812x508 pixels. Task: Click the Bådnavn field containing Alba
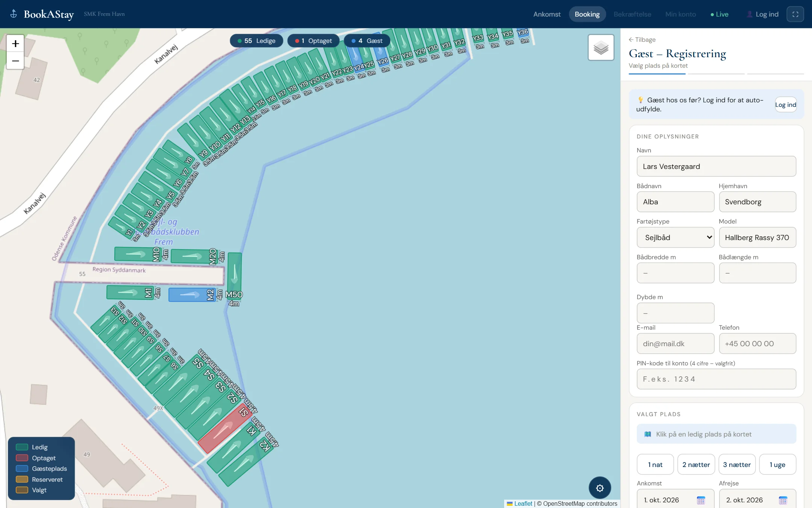pos(675,202)
